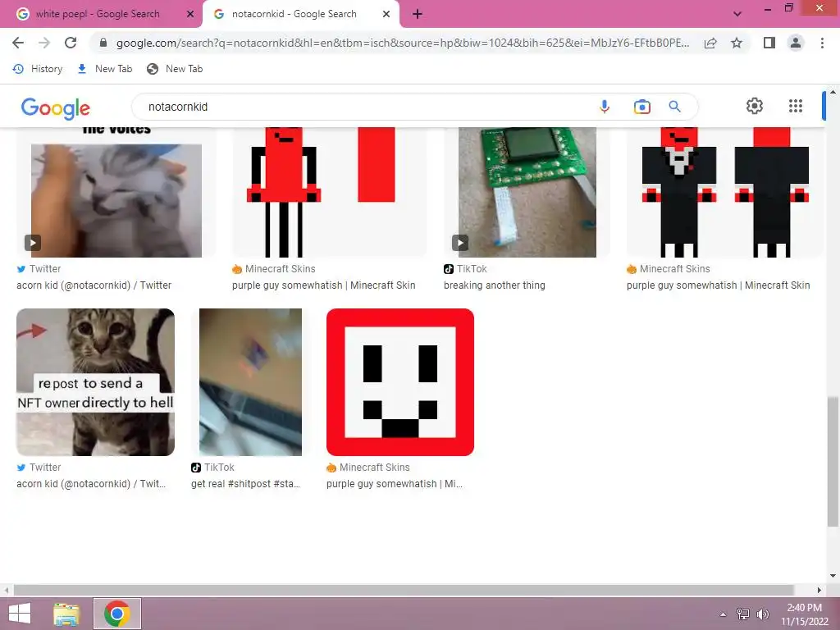Close the 'white poepl' tab
The image size is (840, 630).
click(x=190, y=14)
